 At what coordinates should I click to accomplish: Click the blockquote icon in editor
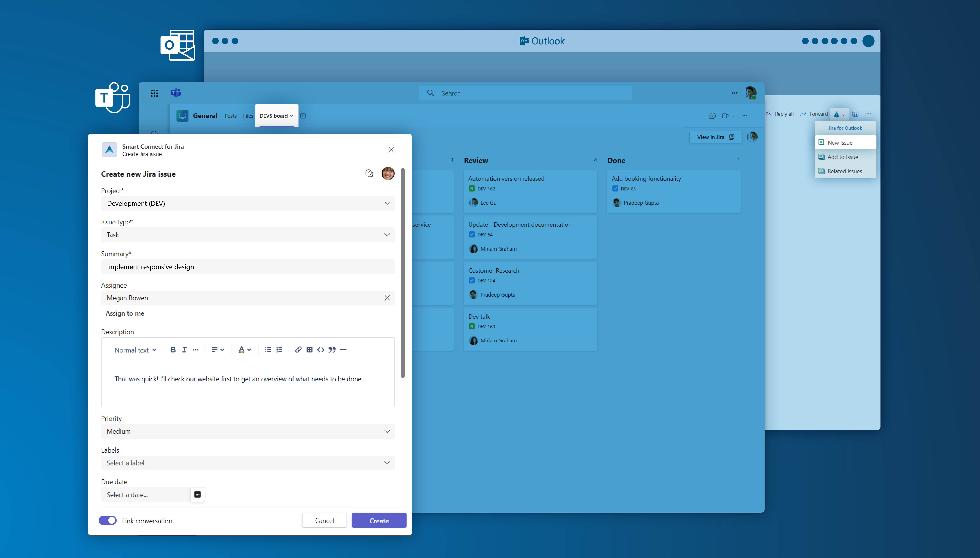(332, 350)
